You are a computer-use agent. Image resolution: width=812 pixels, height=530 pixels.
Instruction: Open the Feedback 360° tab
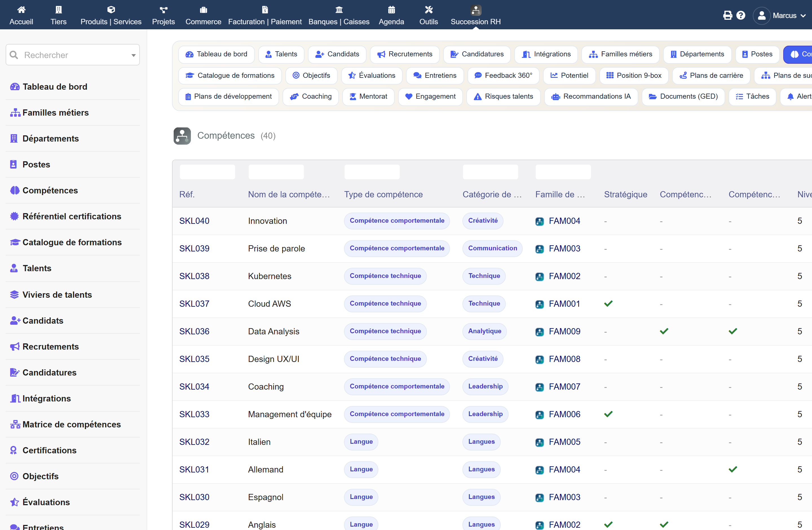(503, 75)
